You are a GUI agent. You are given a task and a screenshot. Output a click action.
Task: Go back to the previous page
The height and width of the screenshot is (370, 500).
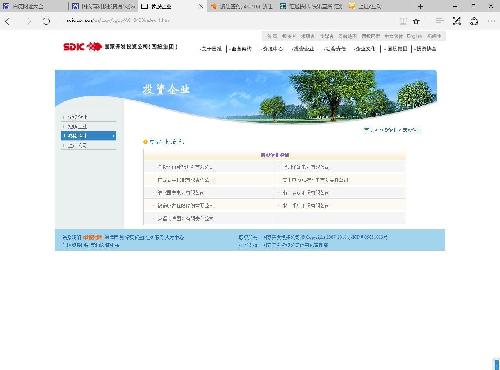8,22
